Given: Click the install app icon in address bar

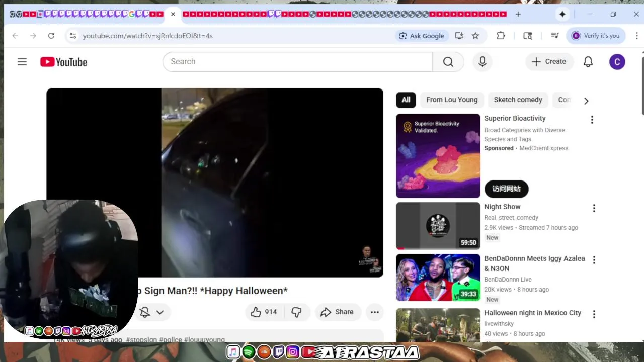Looking at the screenshot, I should pos(459,36).
